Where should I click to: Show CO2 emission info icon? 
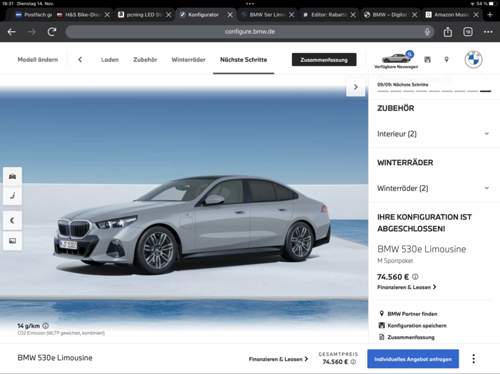(x=46, y=326)
